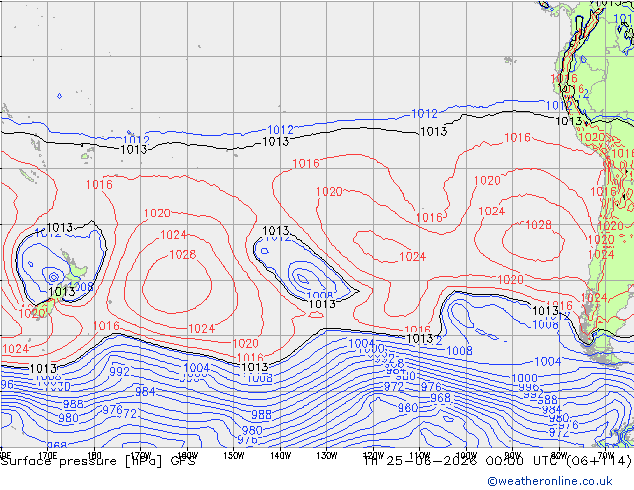This screenshot has width=634, height=490.
Task: Select the 1008 label in the low near 130W
Action: coord(320,296)
